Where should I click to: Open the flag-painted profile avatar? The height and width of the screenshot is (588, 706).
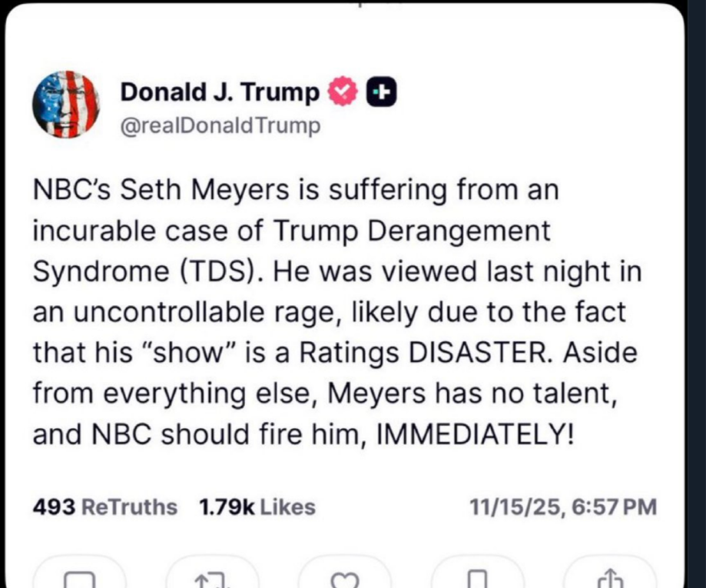click(x=66, y=105)
